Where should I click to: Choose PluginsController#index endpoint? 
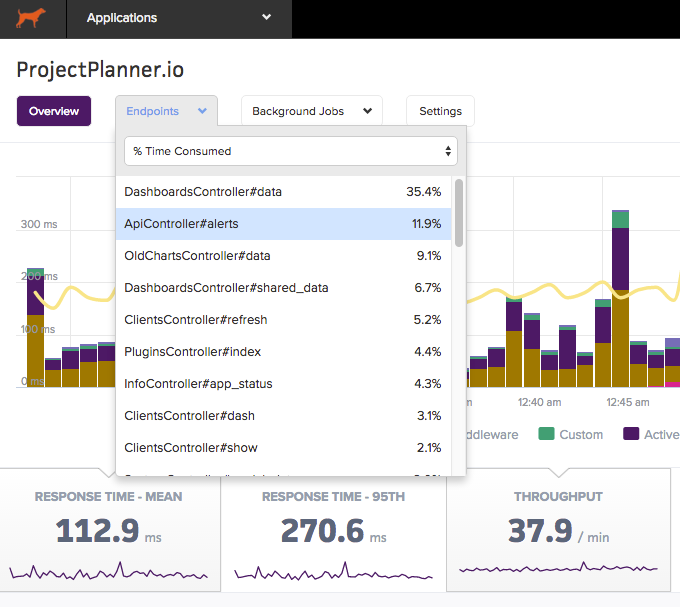point(283,352)
